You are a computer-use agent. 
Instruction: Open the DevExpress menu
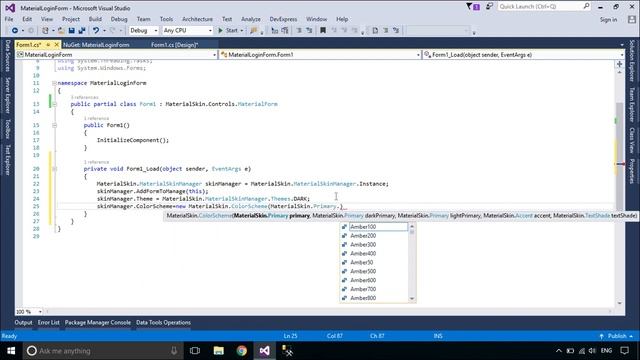click(283, 19)
